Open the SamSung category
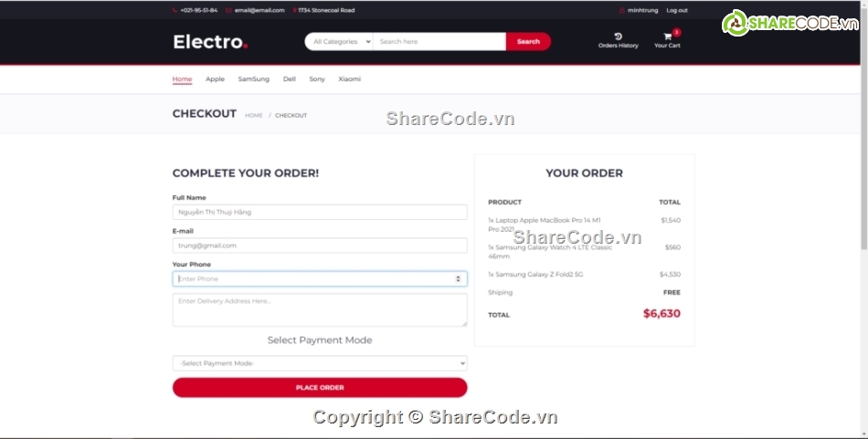This screenshot has width=868, height=439. tap(253, 79)
